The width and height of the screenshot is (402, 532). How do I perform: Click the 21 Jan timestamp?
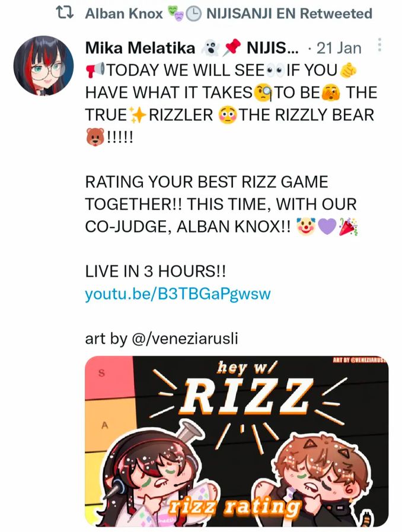tap(339, 48)
